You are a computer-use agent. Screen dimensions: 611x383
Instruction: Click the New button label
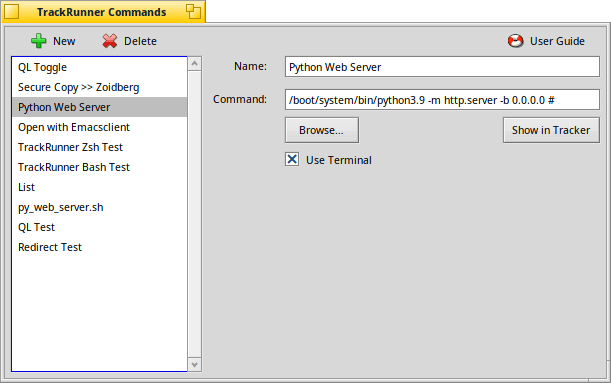coord(64,41)
